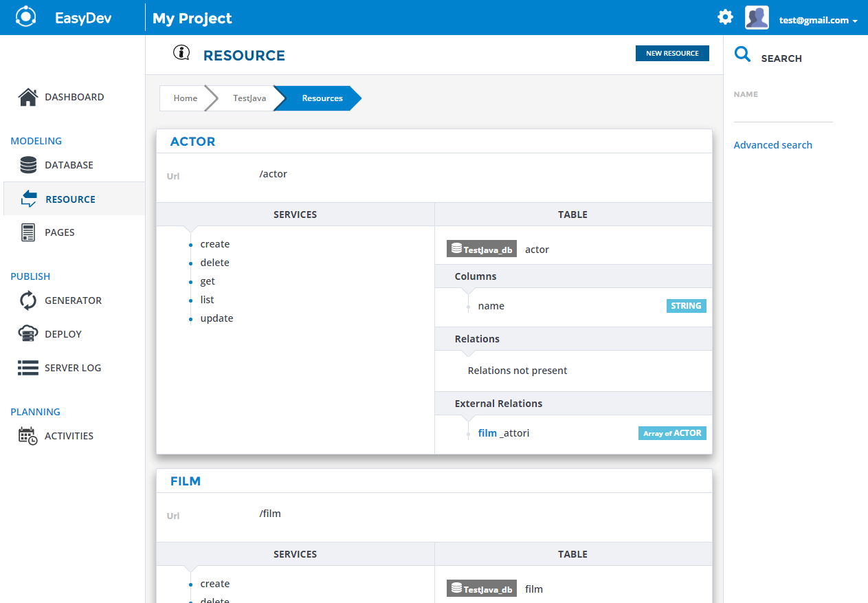The height and width of the screenshot is (603, 868).
Task: Follow the film external relation link
Action: [x=487, y=433]
